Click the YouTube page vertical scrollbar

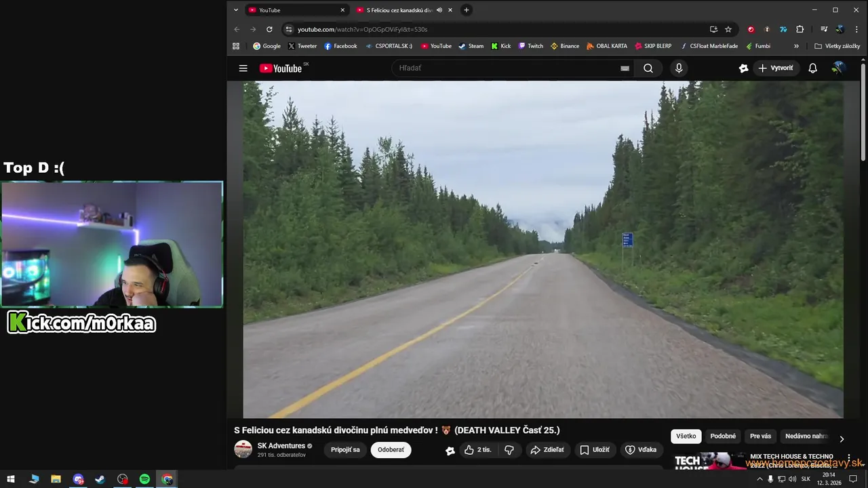click(863, 112)
